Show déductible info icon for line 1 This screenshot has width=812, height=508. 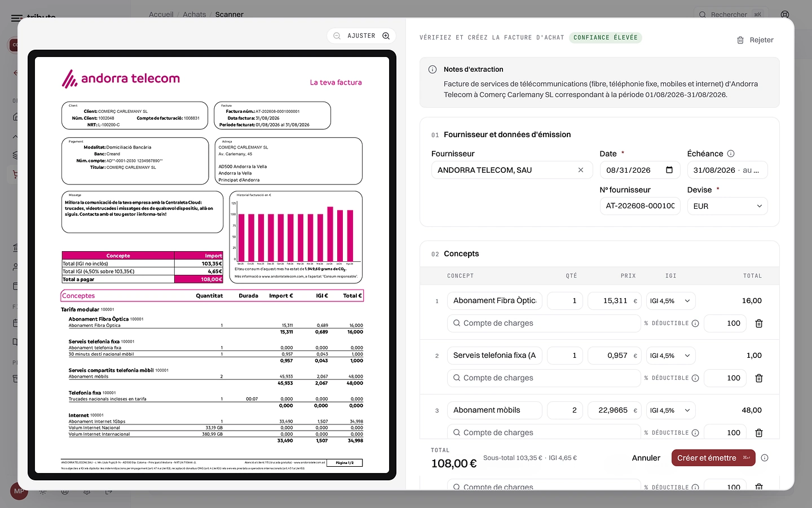695,323
